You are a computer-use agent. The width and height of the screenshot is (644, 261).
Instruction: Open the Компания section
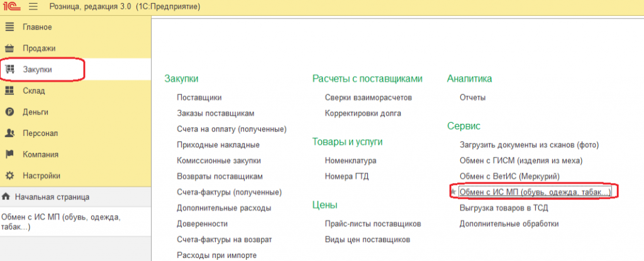[x=75, y=155]
